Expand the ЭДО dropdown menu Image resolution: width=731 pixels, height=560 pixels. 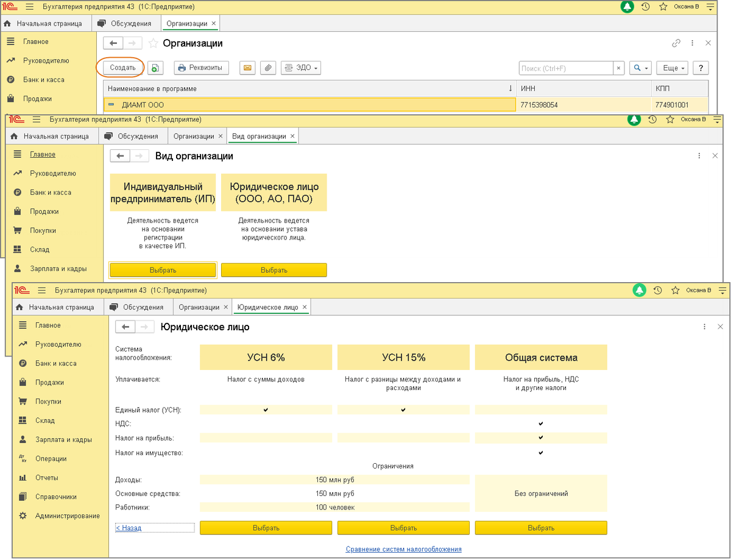[x=301, y=68]
